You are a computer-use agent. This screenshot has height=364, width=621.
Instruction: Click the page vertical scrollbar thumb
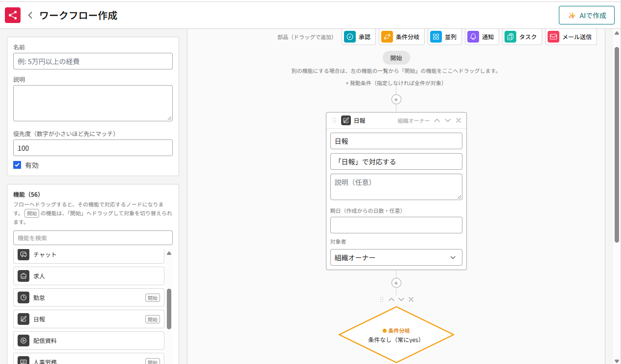click(x=617, y=144)
